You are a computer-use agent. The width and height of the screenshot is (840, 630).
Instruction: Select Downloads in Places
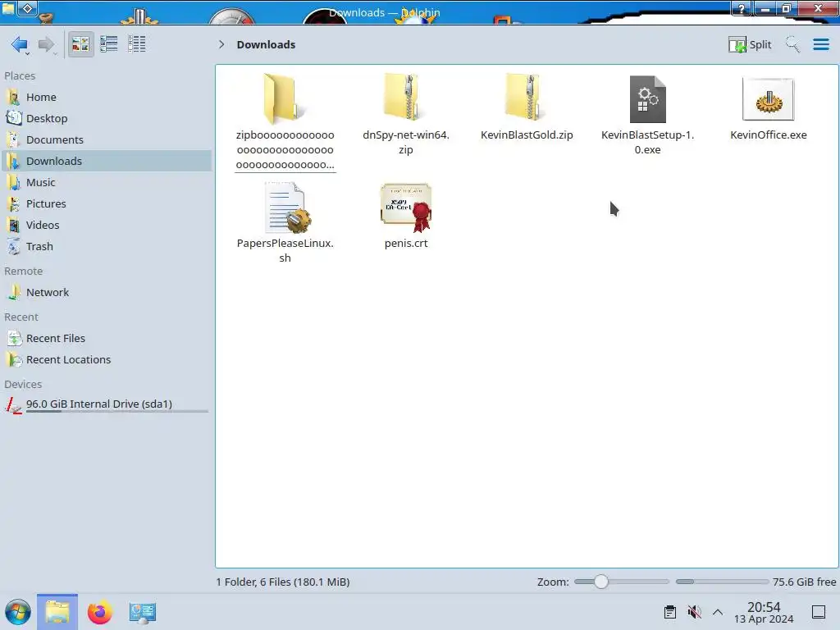[x=106, y=162]
